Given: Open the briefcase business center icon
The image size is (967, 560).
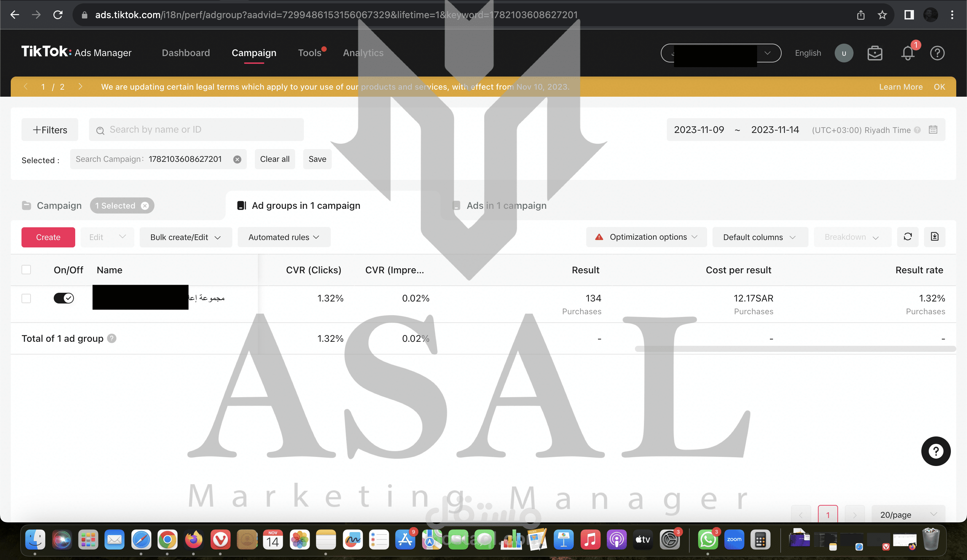Looking at the screenshot, I should click(x=875, y=53).
